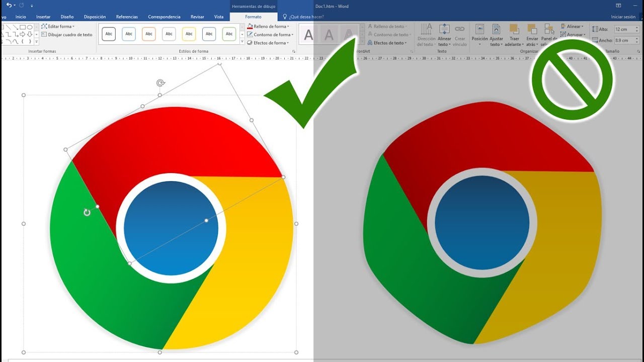The width and height of the screenshot is (644, 362).
Task: Apply gray outline Abc shape style
Action: pyautogui.click(x=169, y=34)
